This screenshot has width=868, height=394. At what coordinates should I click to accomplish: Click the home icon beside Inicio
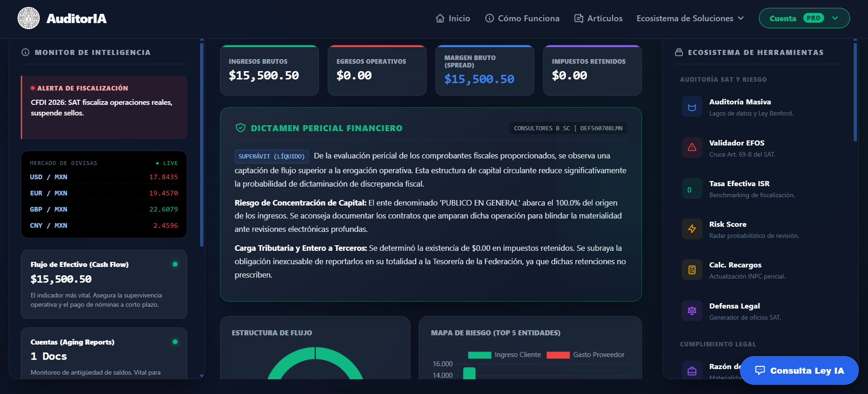[440, 18]
